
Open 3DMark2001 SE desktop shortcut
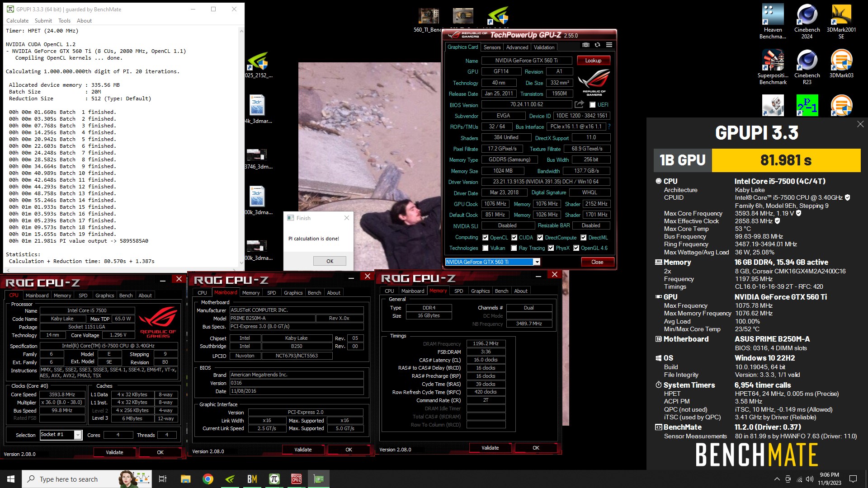click(x=841, y=21)
